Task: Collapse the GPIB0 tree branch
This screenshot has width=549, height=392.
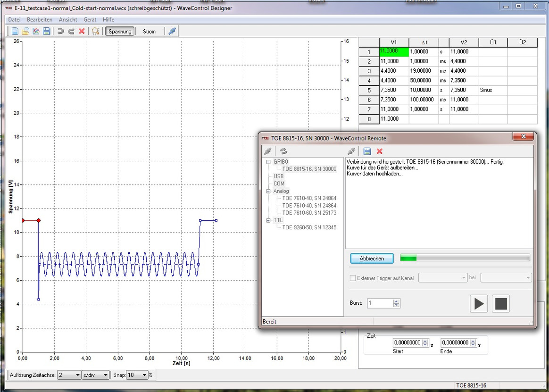Action: pyautogui.click(x=267, y=161)
